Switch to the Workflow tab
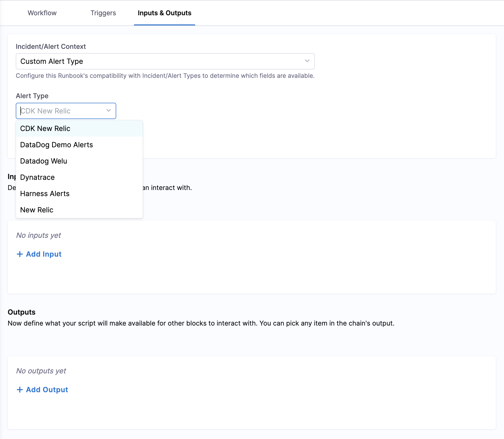The height and width of the screenshot is (439, 504). [x=42, y=13]
